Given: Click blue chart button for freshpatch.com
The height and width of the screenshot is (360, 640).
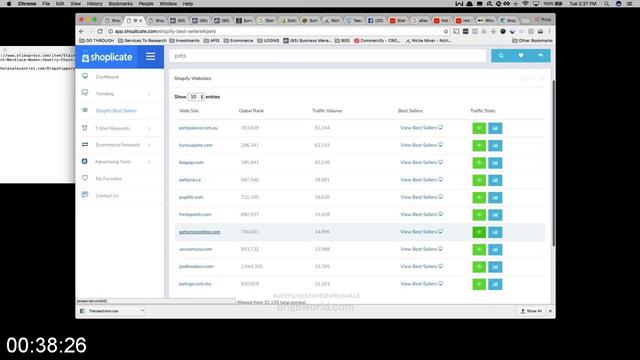Looking at the screenshot, I should [495, 215].
